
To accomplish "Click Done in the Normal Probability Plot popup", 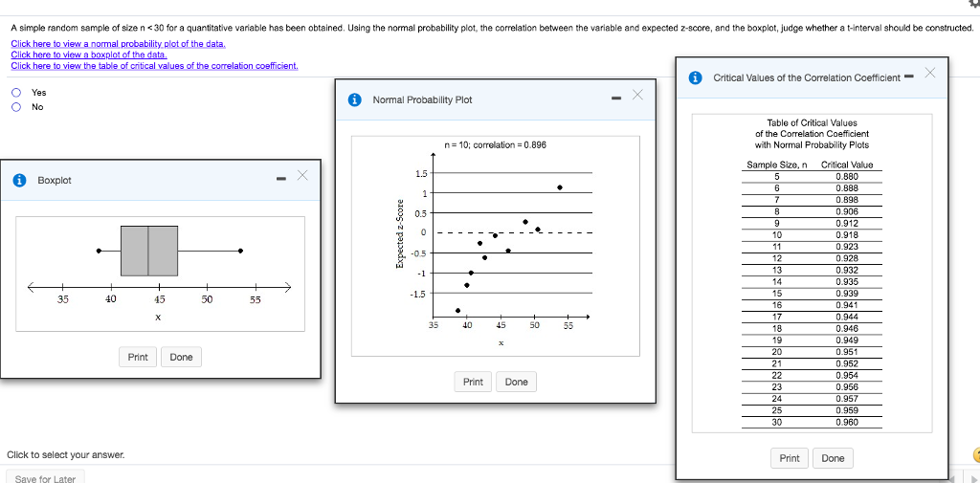I will [x=516, y=382].
